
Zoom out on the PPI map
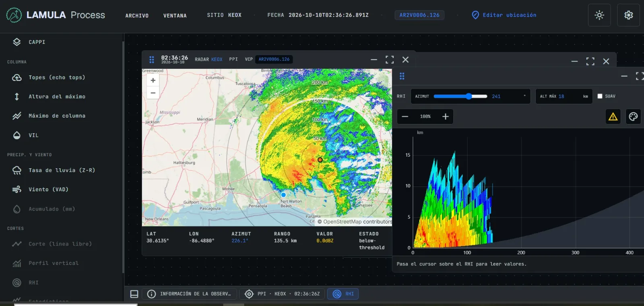pos(153,93)
